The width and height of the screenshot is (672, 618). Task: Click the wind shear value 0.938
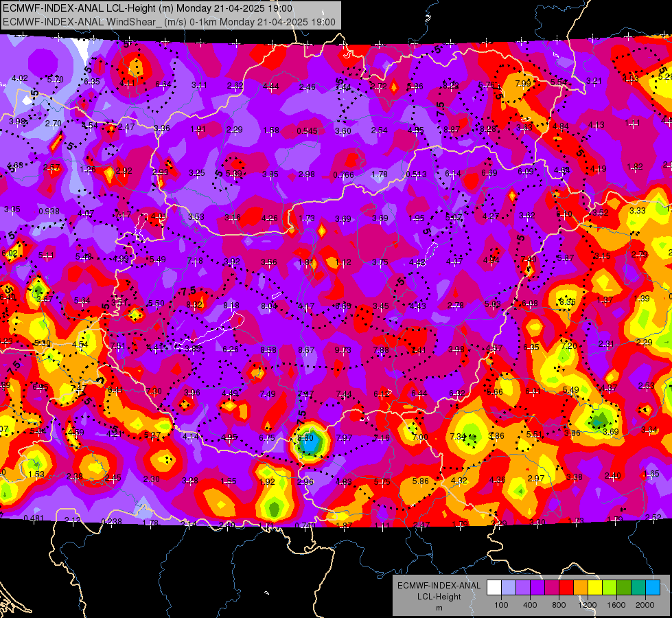pos(49,211)
